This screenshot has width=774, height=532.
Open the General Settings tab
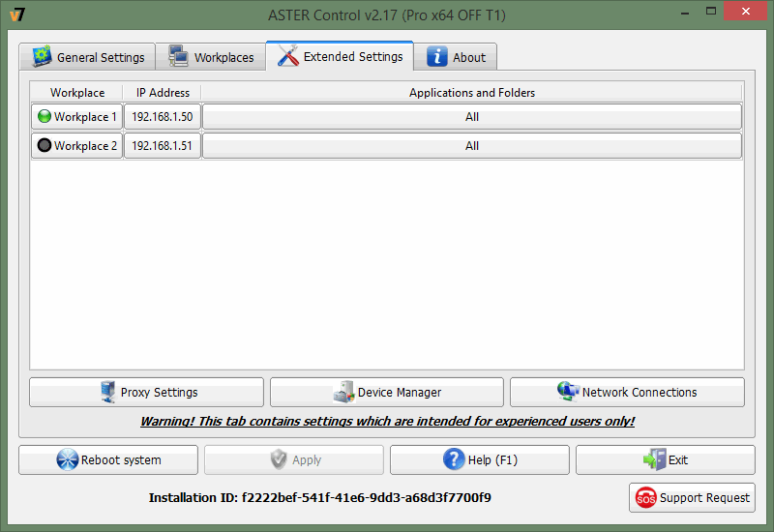pos(88,57)
